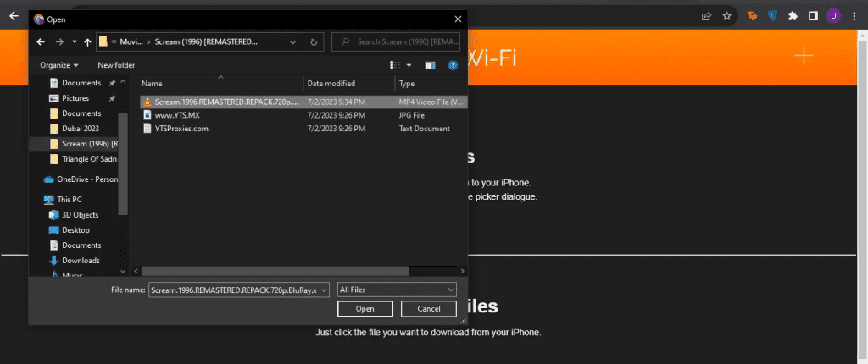Refresh the Scream folder listing

click(x=314, y=42)
